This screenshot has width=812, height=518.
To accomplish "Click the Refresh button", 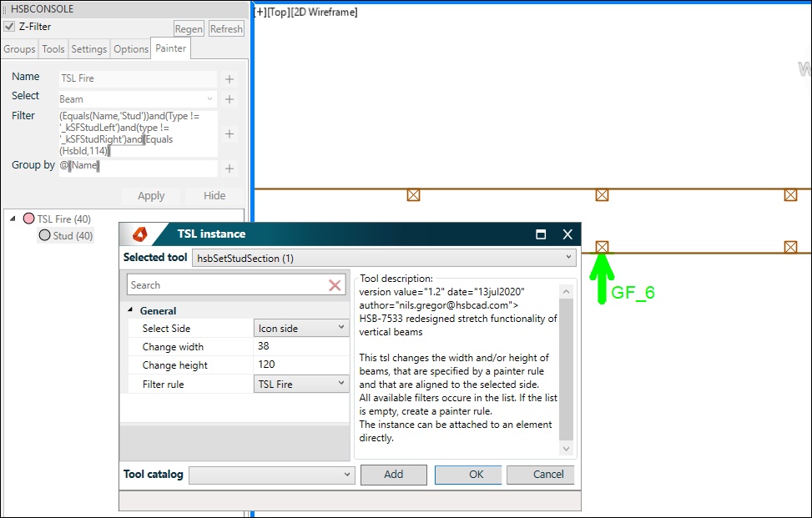I will pyautogui.click(x=226, y=29).
